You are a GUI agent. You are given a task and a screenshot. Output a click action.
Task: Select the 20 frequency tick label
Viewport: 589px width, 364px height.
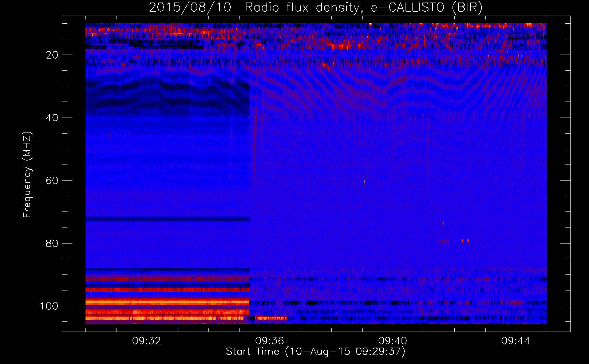(52, 55)
